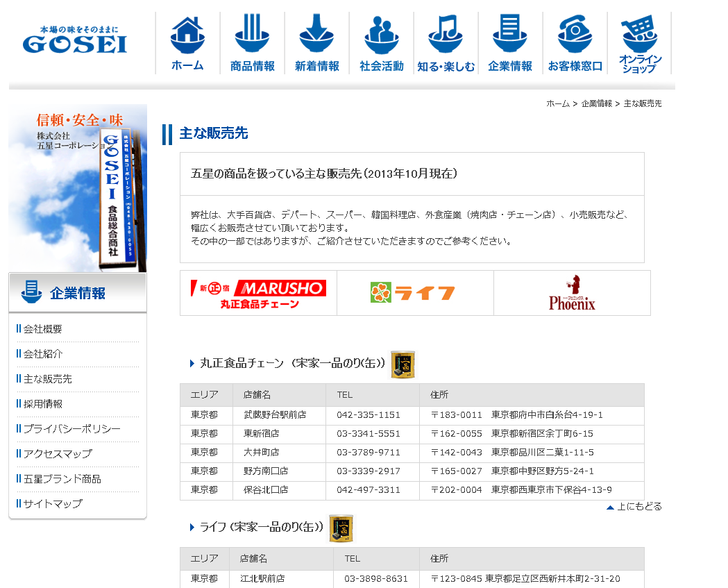Go to アクセスマップ in the sidebar
The image size is (728, 588).
pos(58,454)
